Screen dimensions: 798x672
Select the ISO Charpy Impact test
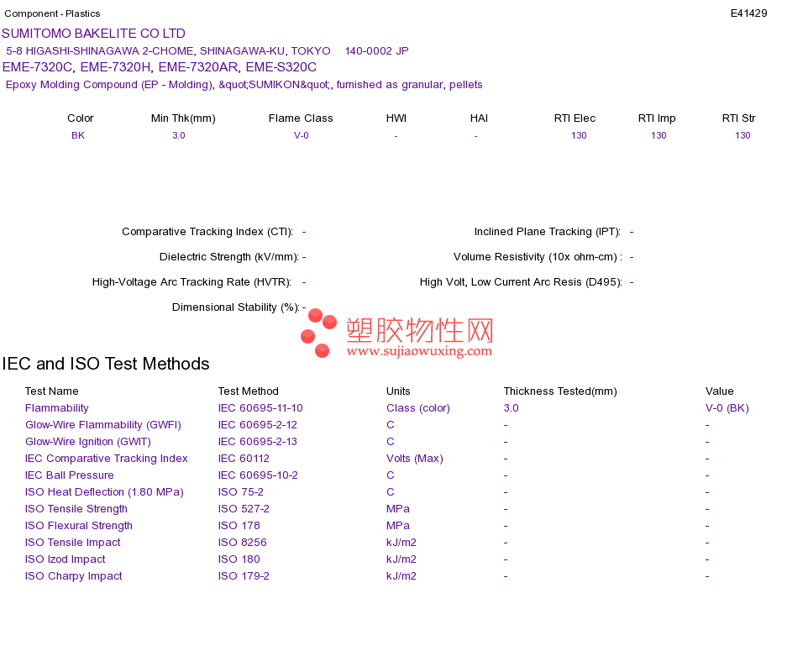[74, 576]
